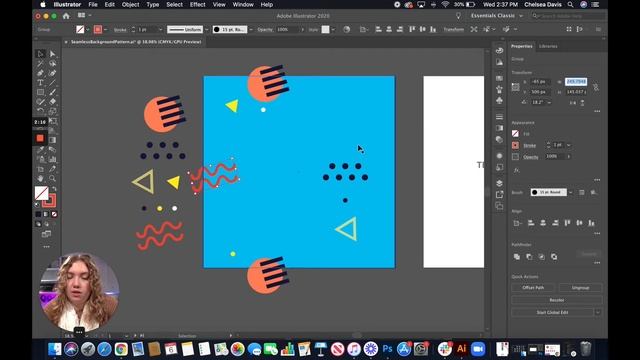The image size is (640, 360).
Task: Click Horizontal Align Left in Properties panel
Action: pos(531,223)
